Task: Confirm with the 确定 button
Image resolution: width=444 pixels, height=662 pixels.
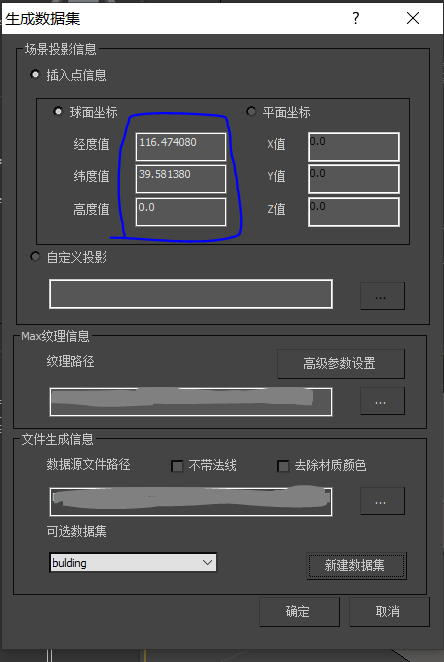Action: pos(299,611)
